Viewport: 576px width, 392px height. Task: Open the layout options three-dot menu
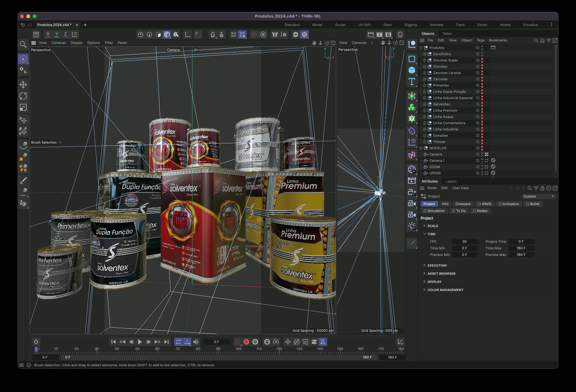pyautogui.click(x=551, y=24)
